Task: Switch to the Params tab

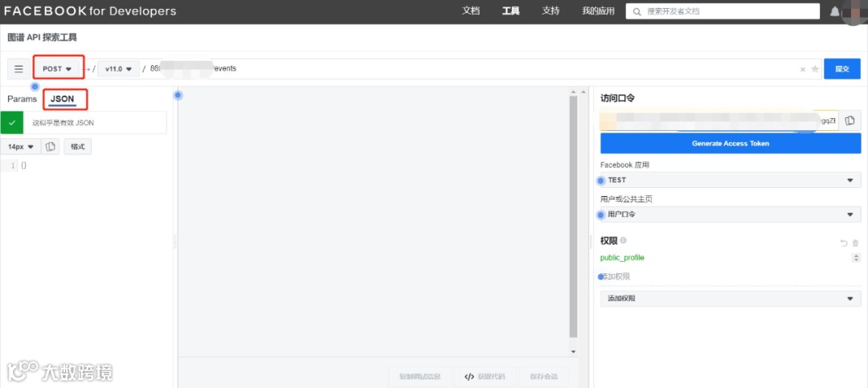Action: pos(23,99)
